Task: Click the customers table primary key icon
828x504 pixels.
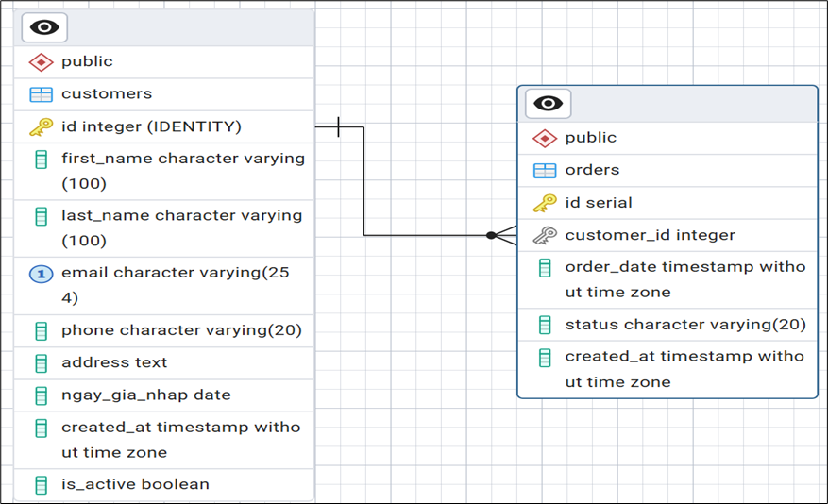Action: pos(41,126)
